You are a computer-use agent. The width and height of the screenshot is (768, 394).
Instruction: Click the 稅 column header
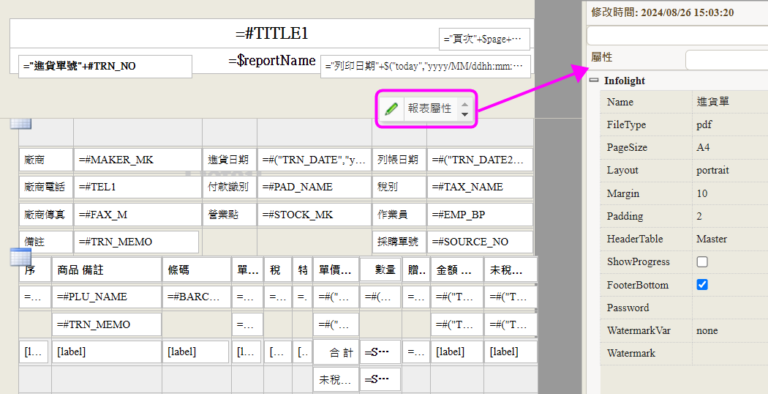tap(278, 270)
